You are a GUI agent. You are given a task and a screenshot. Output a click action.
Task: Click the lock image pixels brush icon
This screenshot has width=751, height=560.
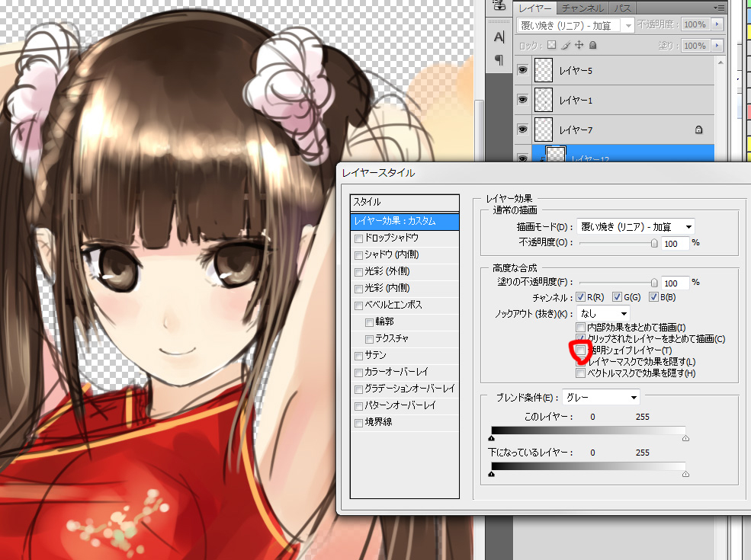(x=566, y=45)
